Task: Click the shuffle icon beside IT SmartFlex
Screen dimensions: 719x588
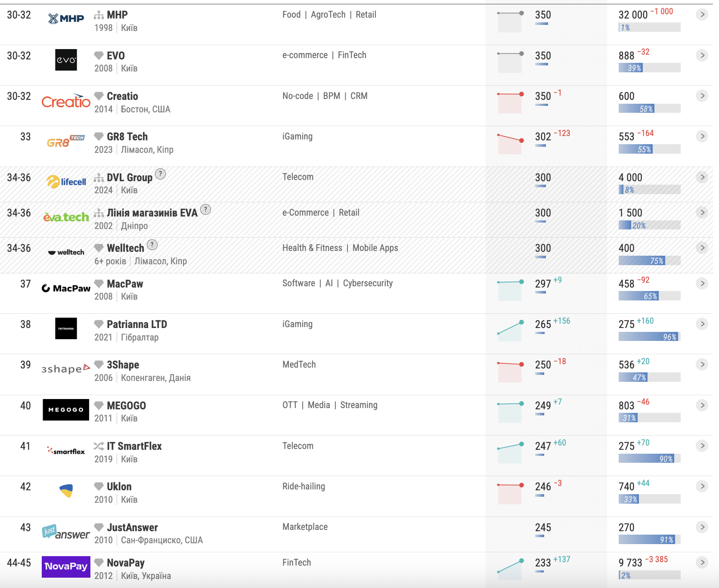Action: click(99, 446)
